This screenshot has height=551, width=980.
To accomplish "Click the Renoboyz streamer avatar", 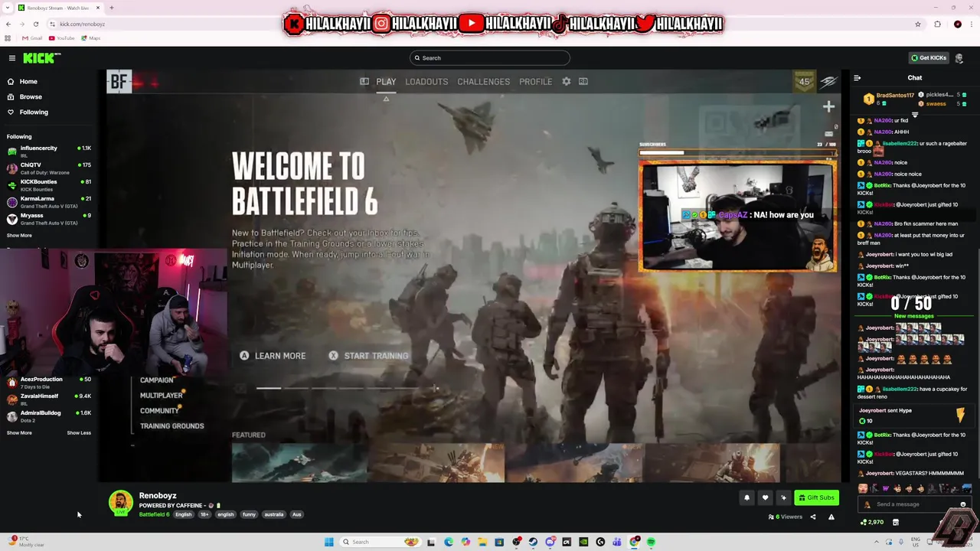I will coord(120,503).
